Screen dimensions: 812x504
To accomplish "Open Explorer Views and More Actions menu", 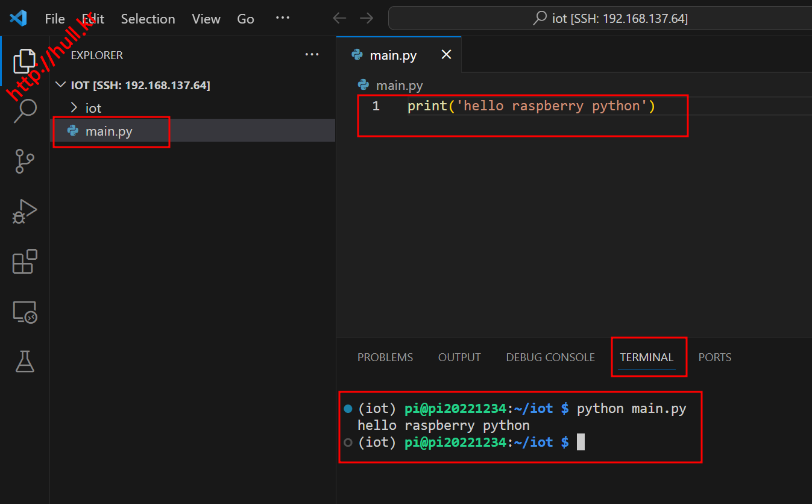I will 312,55.
